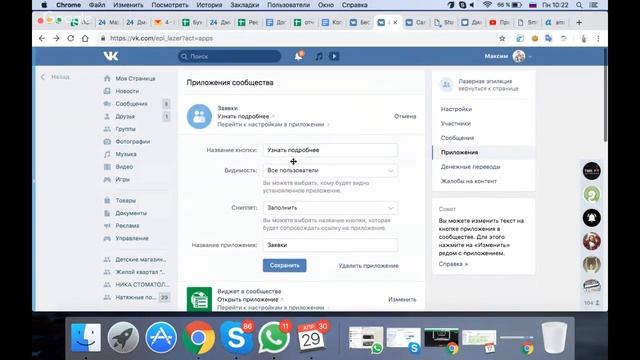The height and width of the screenshot is (360, 640).
Task: Open Chrome three-dot menu
Action: coord(598,38)
